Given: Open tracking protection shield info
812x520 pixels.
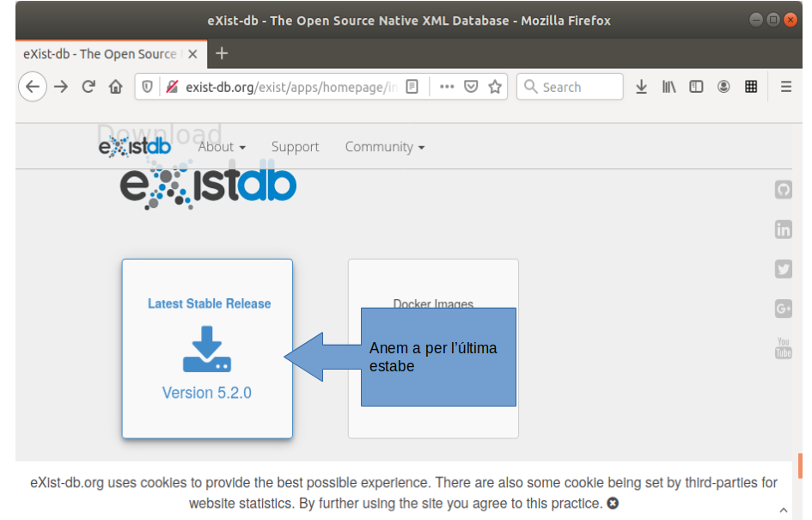Looking at the screenshot, I should (148, 87).
